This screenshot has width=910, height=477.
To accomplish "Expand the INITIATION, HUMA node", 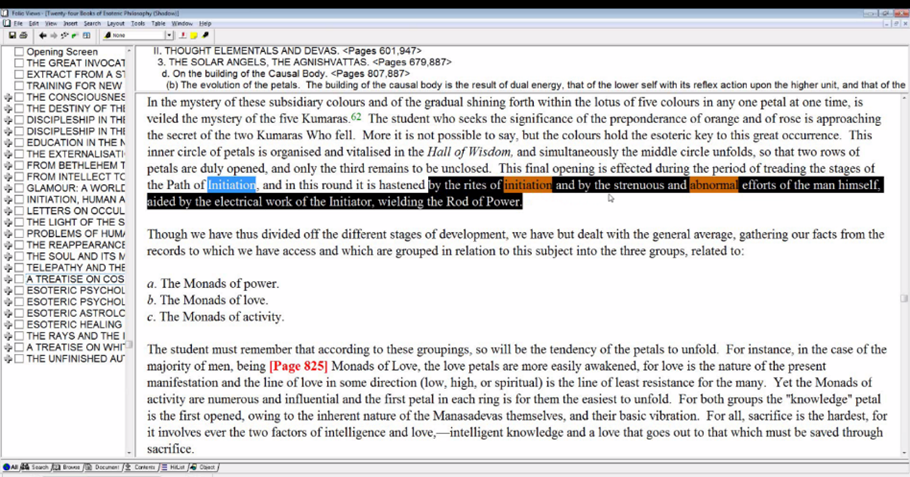I will tap(8, 200).
